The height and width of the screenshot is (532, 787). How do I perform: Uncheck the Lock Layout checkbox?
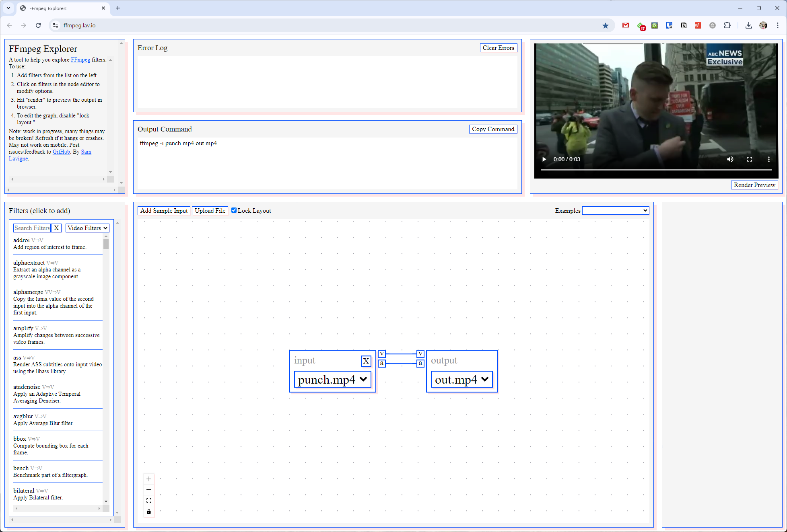(234, 210)
